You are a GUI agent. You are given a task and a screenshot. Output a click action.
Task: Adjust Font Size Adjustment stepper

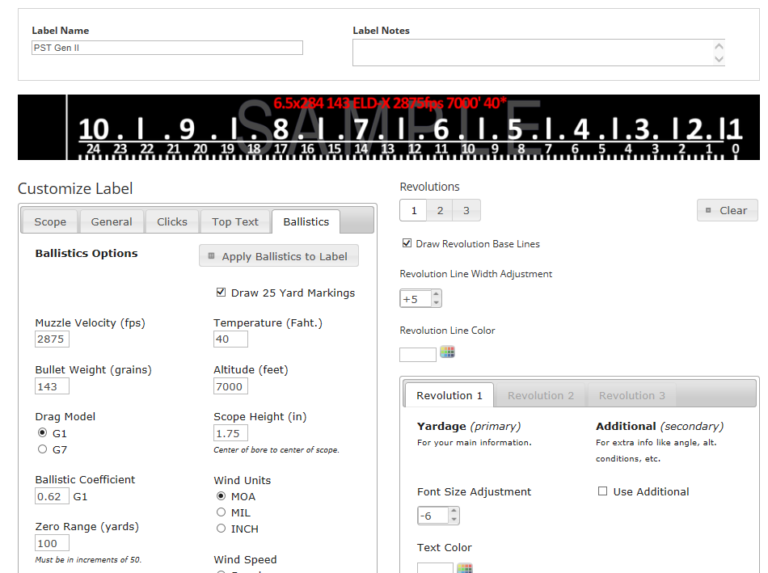point(453,516)
